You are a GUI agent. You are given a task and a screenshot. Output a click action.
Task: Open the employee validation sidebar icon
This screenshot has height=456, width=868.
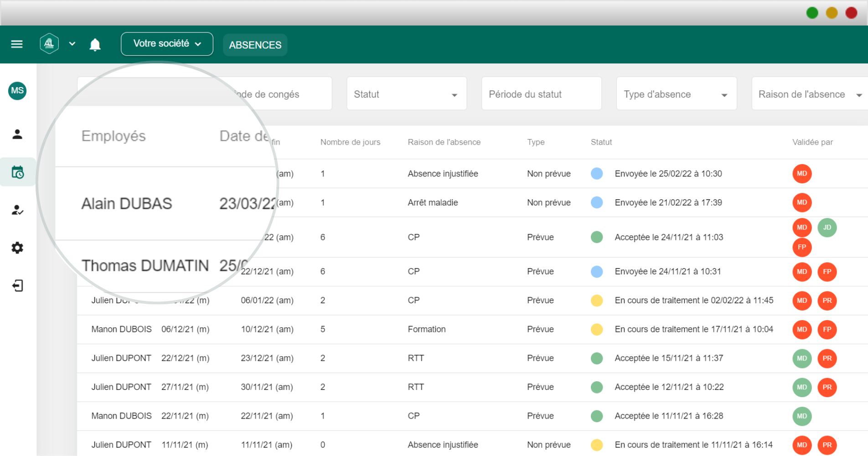tap(17, 210)
